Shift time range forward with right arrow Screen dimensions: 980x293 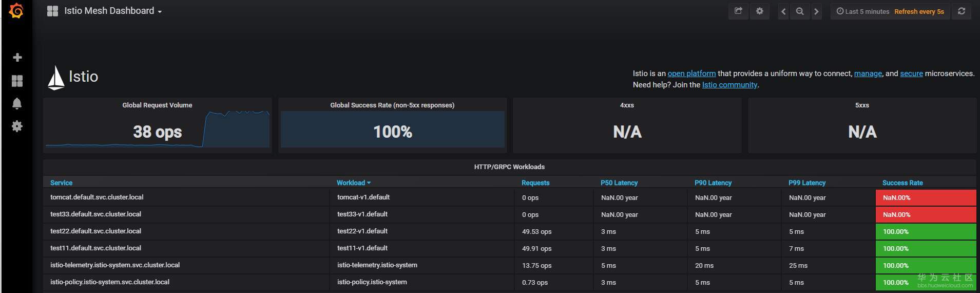click(x=816, y=11)
